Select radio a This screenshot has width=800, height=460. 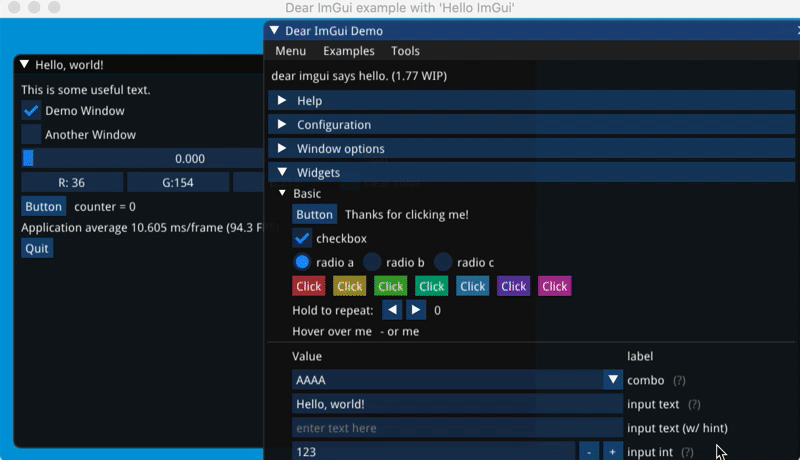tap(302, 262)
